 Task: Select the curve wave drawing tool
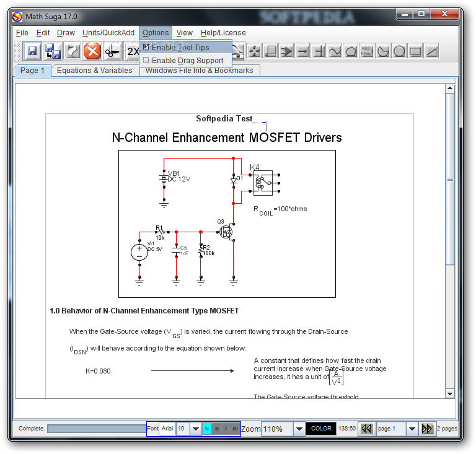[335, 51]
